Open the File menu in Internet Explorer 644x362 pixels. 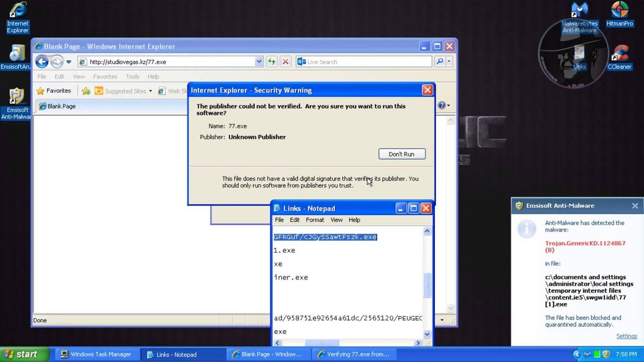tap(42, 76)
